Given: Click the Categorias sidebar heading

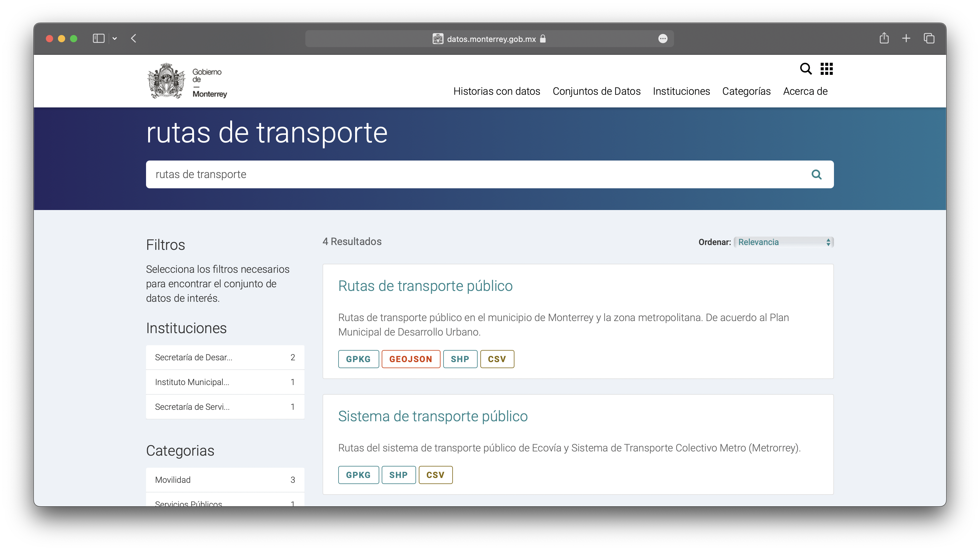Looking at the screenshot, I should [180, 450].
